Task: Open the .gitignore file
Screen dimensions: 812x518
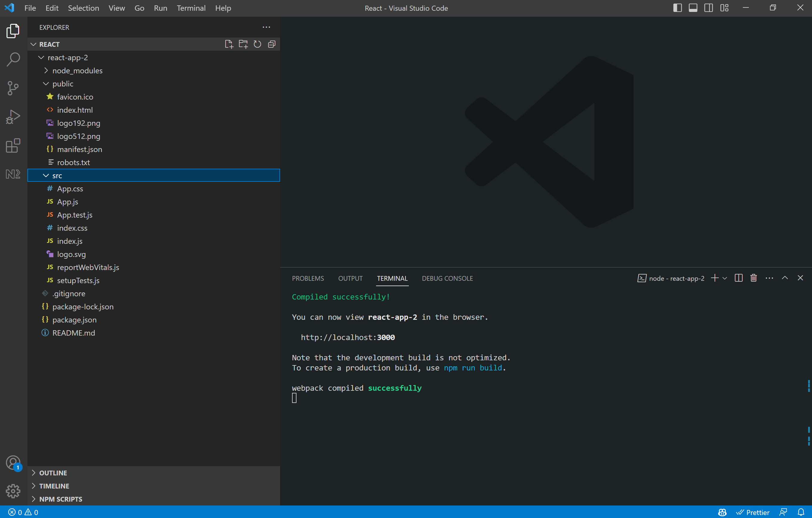Action: click(x=154, y=293)
